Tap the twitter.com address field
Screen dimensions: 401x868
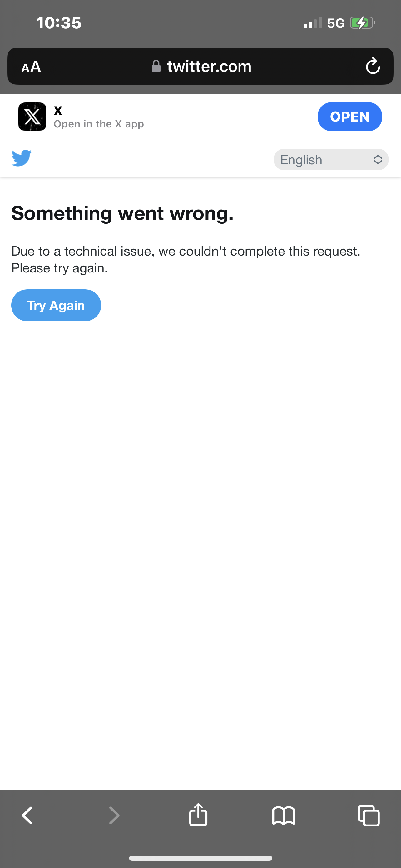tap(200, 66)
